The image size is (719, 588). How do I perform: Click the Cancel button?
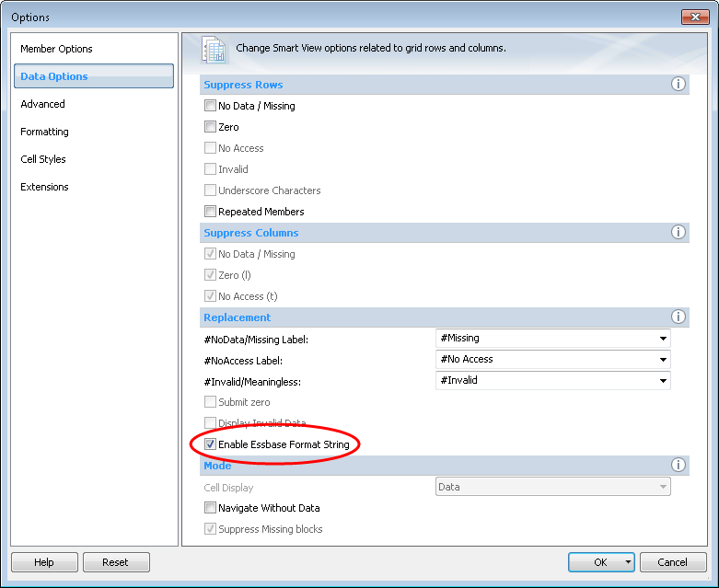tap(673, 562)
